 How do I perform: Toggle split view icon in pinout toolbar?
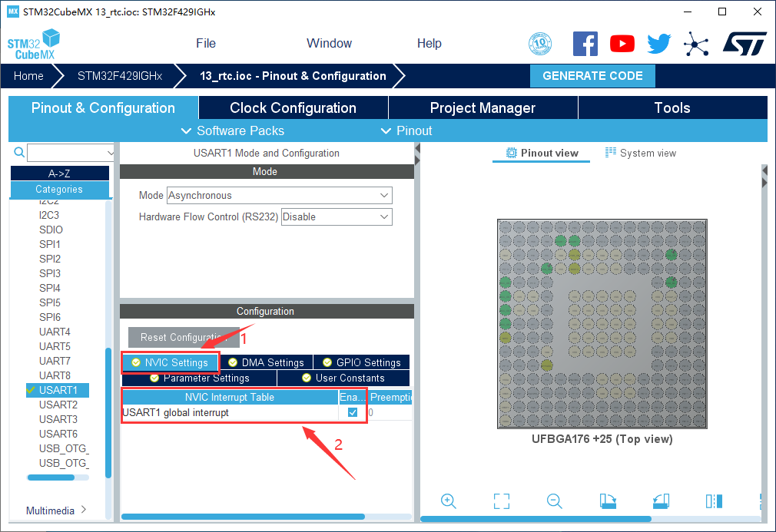click(714, 501)
